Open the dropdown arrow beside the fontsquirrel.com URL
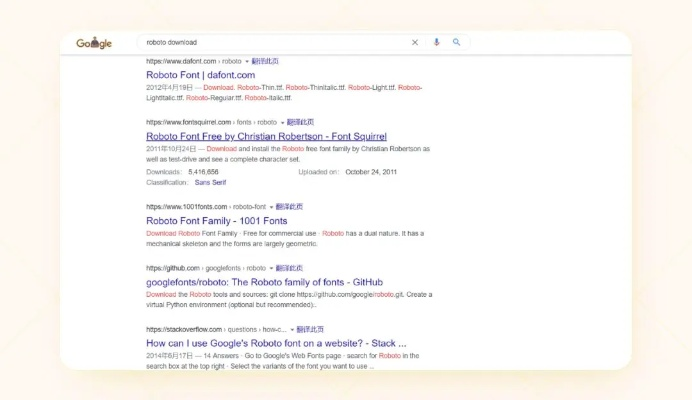 click(283, 123)
